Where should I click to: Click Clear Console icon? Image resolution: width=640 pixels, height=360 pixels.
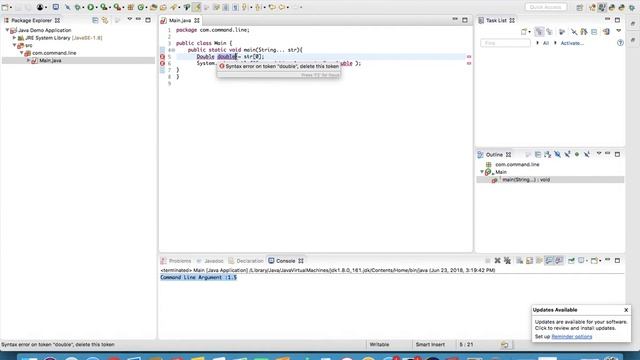[519, 260]
